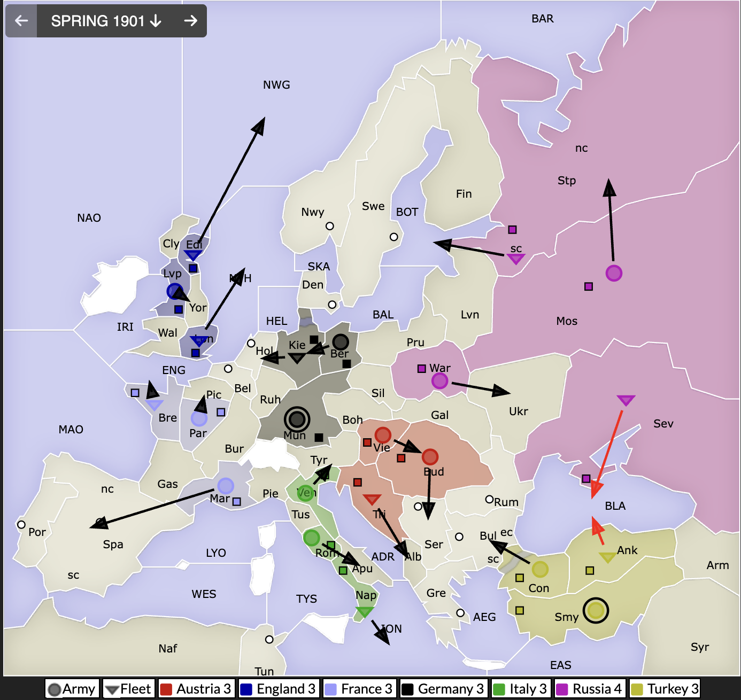Click the Tunis supply center dot
The height and width of the screenshot is (700, 741).
point(269,640)
